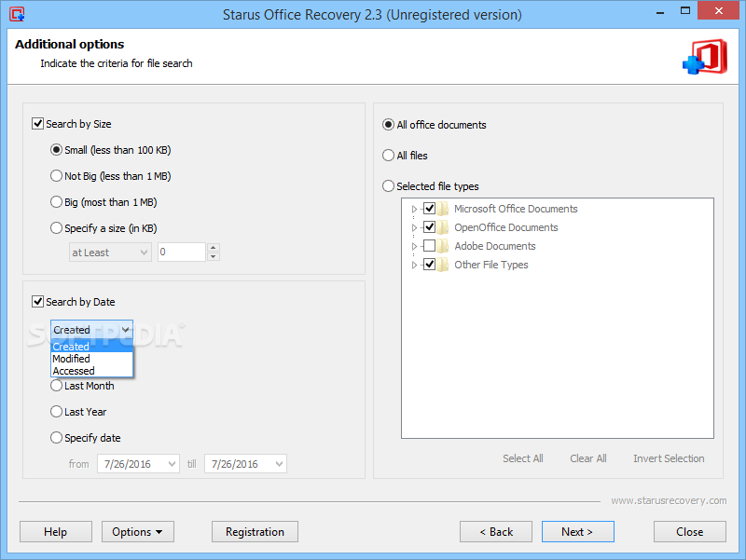Choose All office documents radio button
Viewport: 746px width, 560px height.
[388, 125]
